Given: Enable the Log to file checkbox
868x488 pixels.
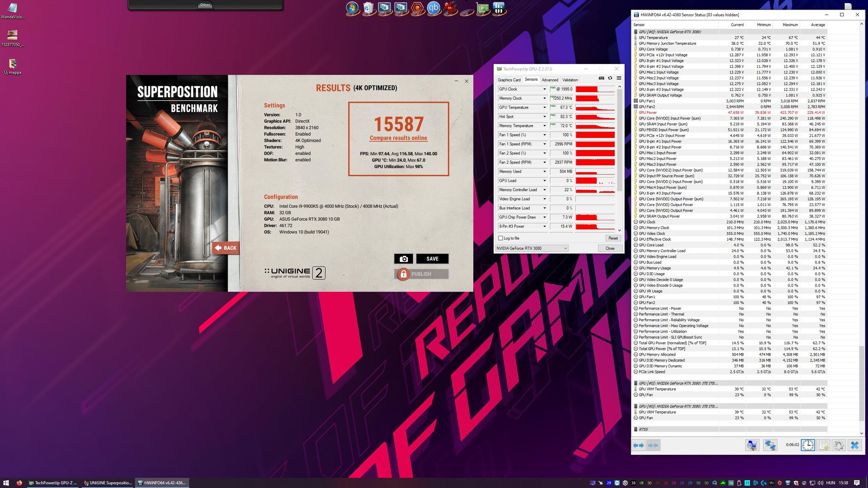Looking at the screenshot, I should click(500, 238).
